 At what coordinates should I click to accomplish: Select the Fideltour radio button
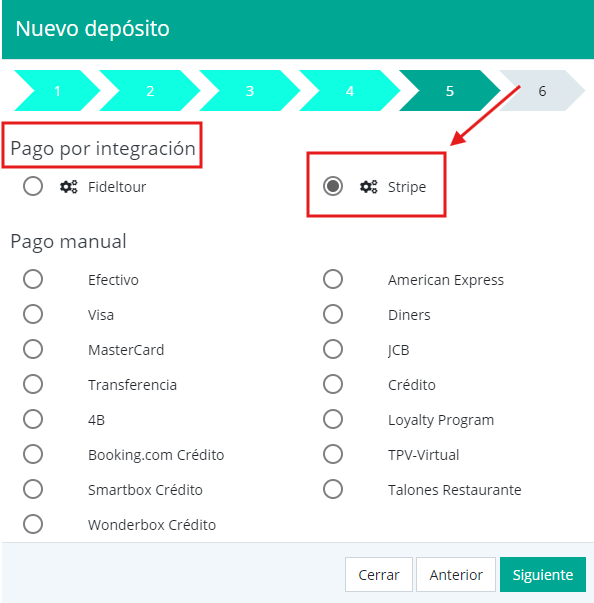tap(33, 186)
